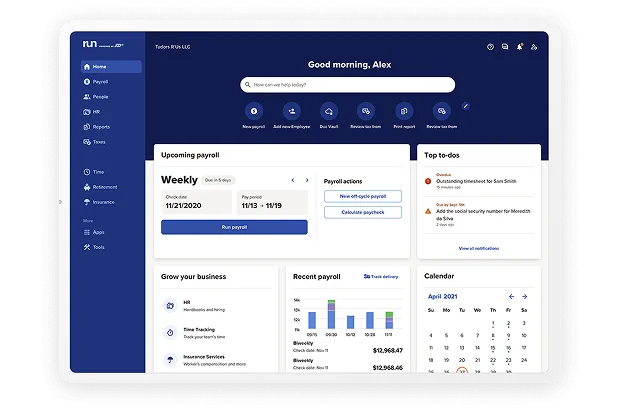Click Calculate paycheck button

363,212
